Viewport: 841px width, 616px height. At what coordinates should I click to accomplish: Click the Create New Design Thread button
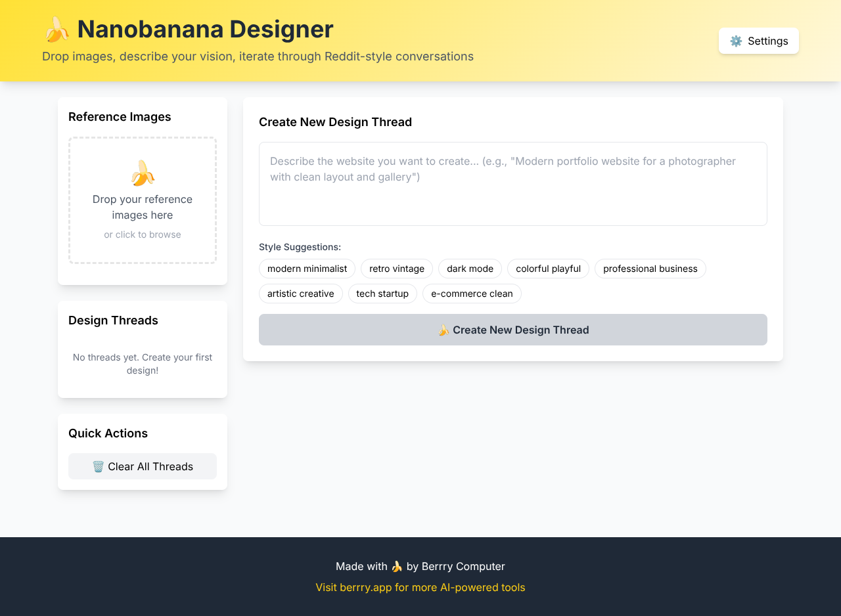pos(513,330)
